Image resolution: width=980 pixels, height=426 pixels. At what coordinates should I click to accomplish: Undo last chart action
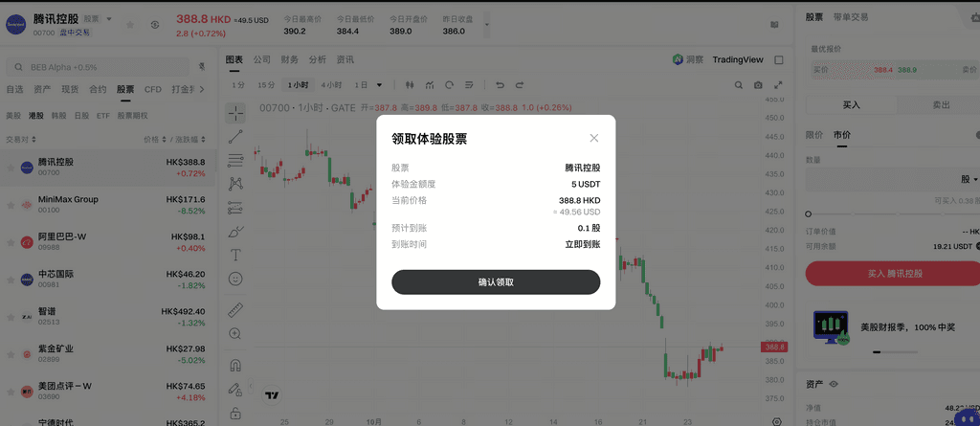[500, 84]
